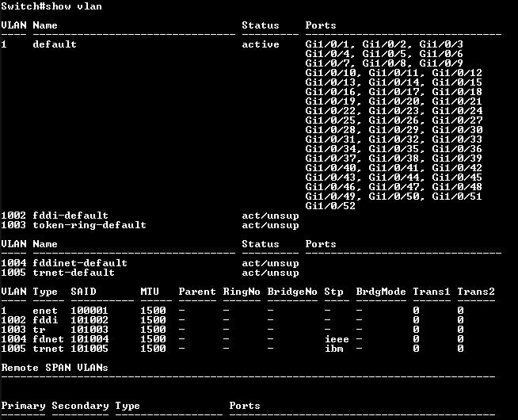Select port Gi1/0/21
Viewport: 518px width, 420px height.
[x=457, y=101]
